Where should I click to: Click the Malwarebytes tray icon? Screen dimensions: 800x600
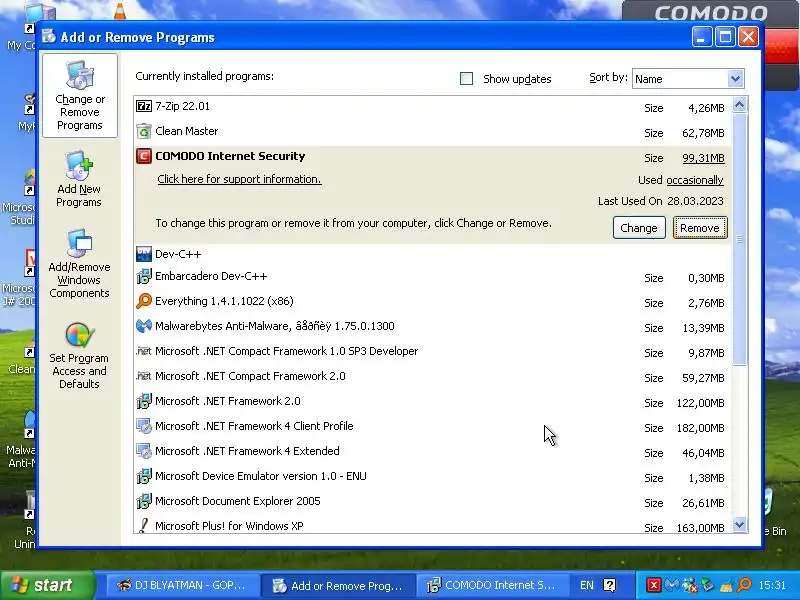click(672, 585)
